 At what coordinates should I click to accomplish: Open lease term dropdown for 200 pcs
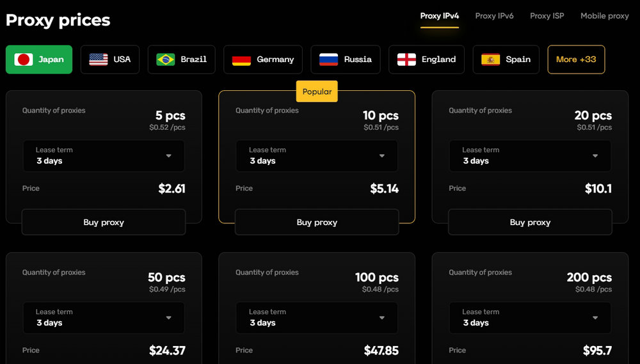point(530,318)
